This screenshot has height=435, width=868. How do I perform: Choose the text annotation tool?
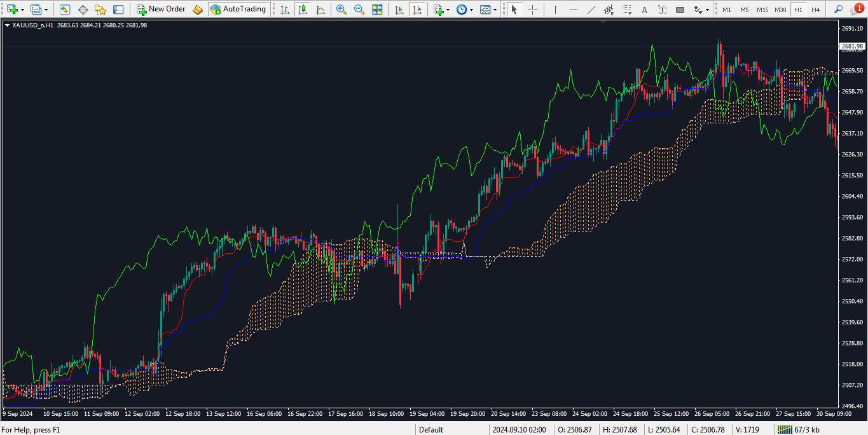(x=645, y=10)
